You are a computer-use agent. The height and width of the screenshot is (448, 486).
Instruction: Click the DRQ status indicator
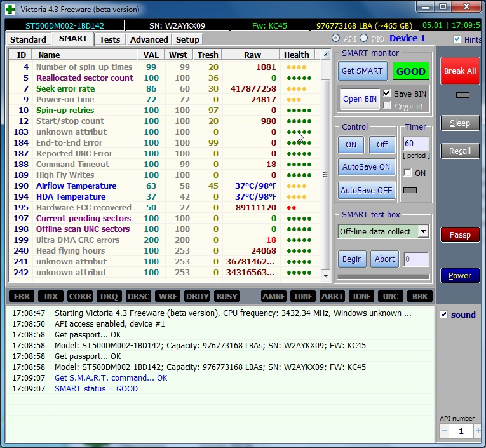109,297
